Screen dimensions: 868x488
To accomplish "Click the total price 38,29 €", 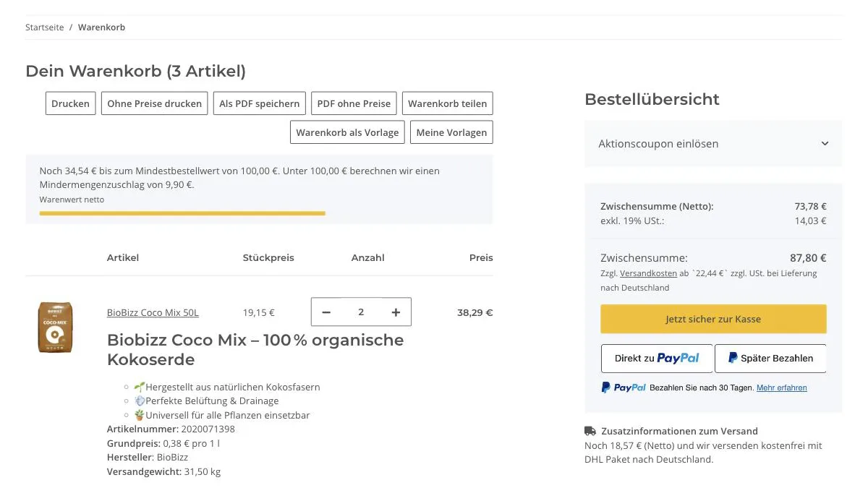I will tap(475, 313).
